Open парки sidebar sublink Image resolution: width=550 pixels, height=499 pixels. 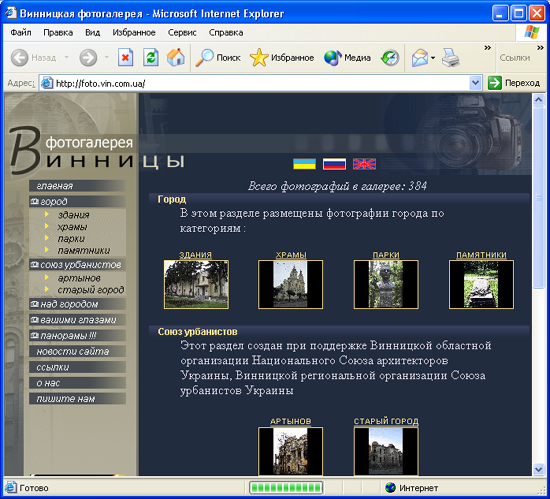tap(71, 238)
